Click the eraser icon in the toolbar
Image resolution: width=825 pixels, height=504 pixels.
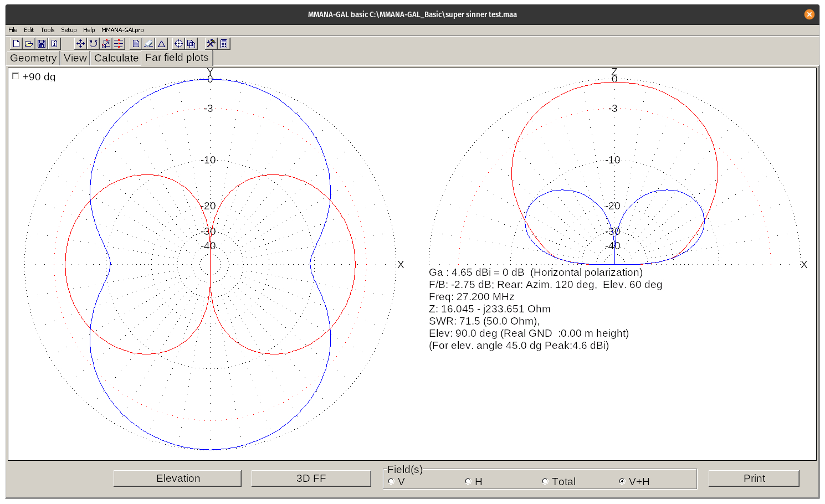coord(148,44)
